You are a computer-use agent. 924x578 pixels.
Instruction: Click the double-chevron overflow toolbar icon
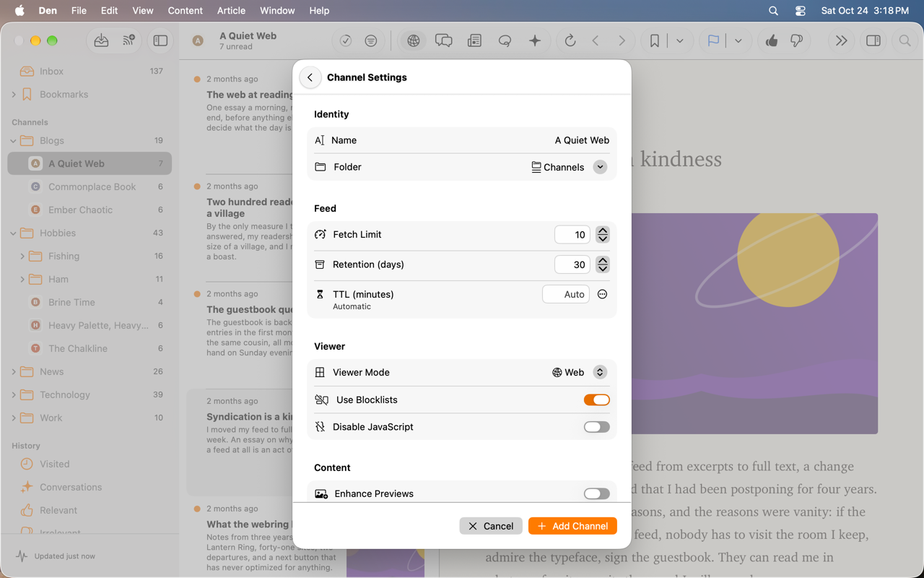point(841,41)
